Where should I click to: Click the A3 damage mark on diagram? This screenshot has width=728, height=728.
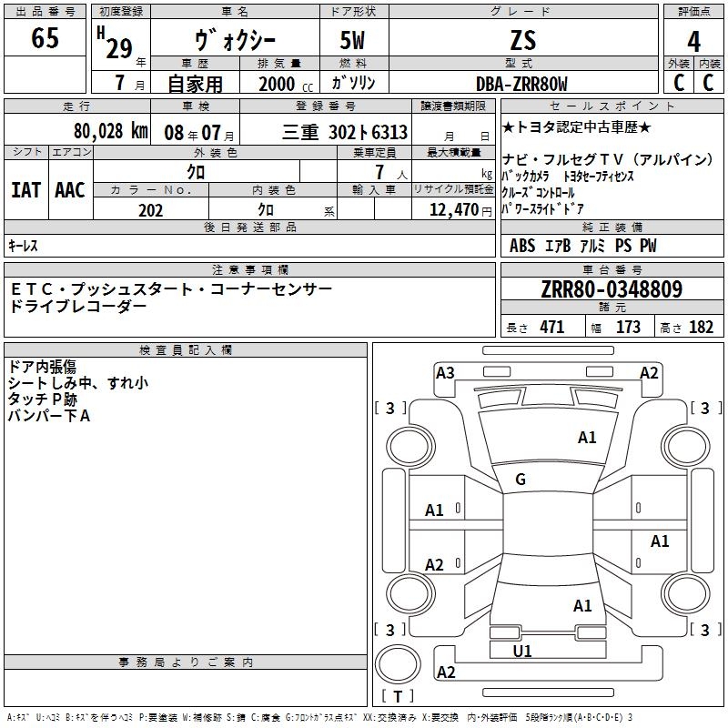click(x=445, y=373)
